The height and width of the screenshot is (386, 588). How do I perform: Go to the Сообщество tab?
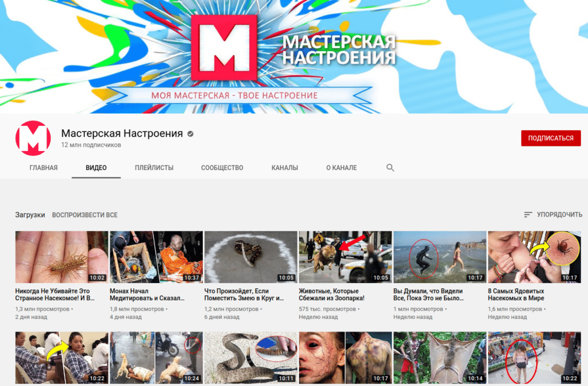pos(222,168)
